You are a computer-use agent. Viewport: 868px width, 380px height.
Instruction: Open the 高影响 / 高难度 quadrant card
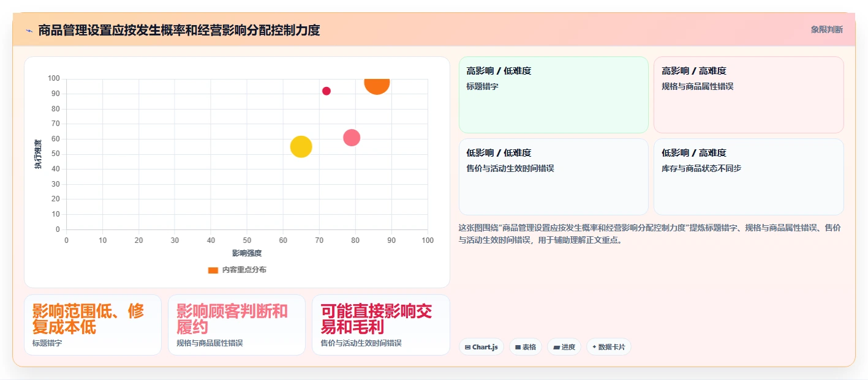point(749,95)
